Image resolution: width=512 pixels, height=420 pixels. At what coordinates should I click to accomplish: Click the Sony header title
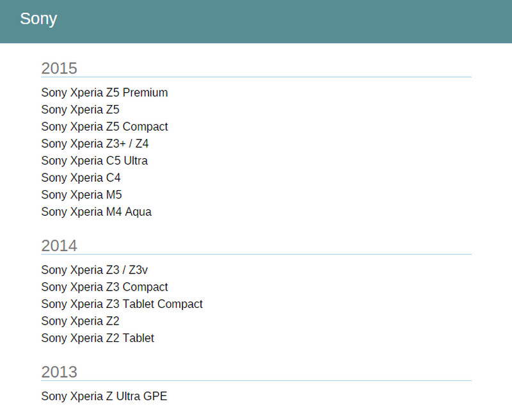pyautogui.click(x=38, y=19)
